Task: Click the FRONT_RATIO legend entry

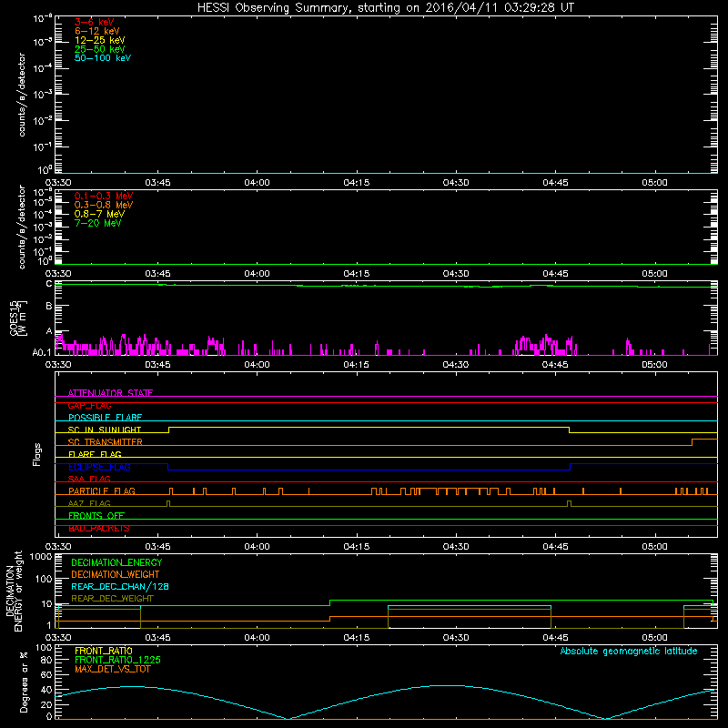Action: coord(104,651)
